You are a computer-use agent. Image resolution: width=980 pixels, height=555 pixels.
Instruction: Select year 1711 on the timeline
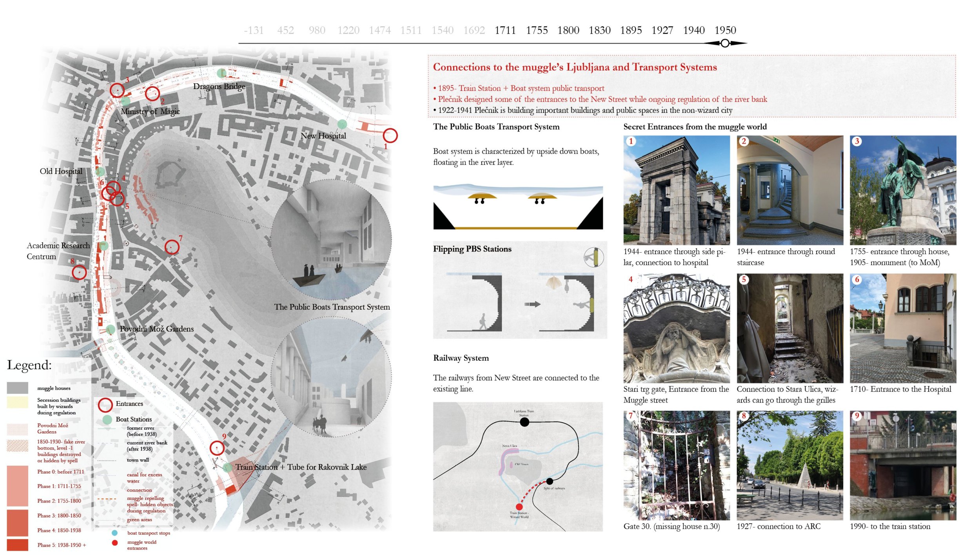pos(505,30)
